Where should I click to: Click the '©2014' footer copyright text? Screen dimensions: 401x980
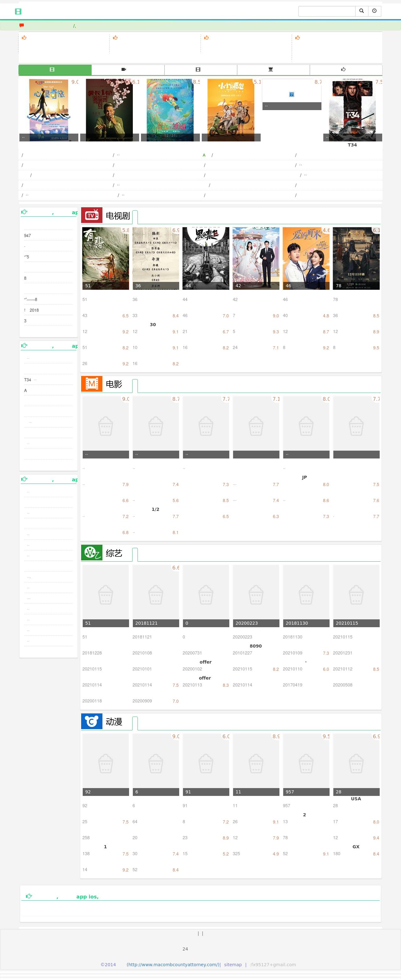point(108,964)
